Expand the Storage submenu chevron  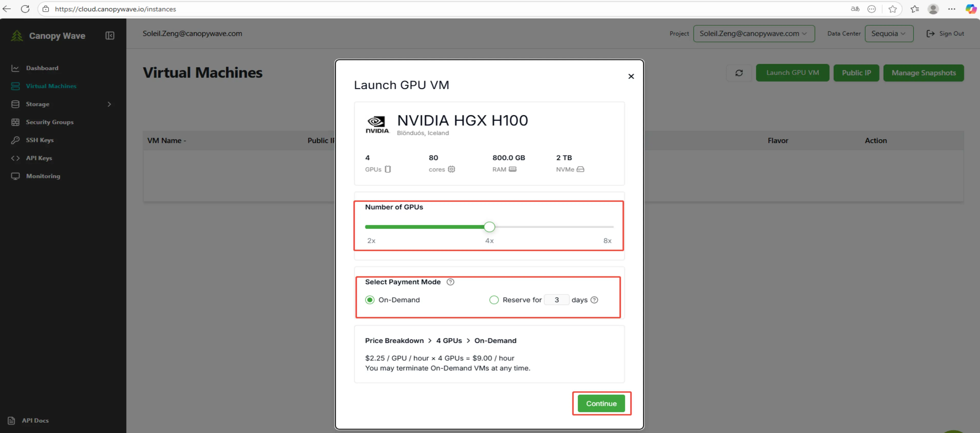[x=109, y=104]
